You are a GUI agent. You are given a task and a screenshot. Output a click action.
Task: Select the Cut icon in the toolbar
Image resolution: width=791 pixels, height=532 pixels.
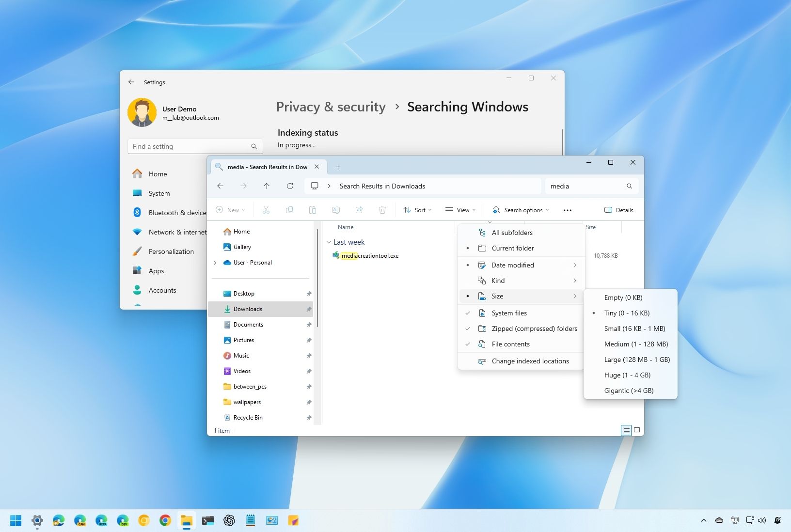(266, 210)
